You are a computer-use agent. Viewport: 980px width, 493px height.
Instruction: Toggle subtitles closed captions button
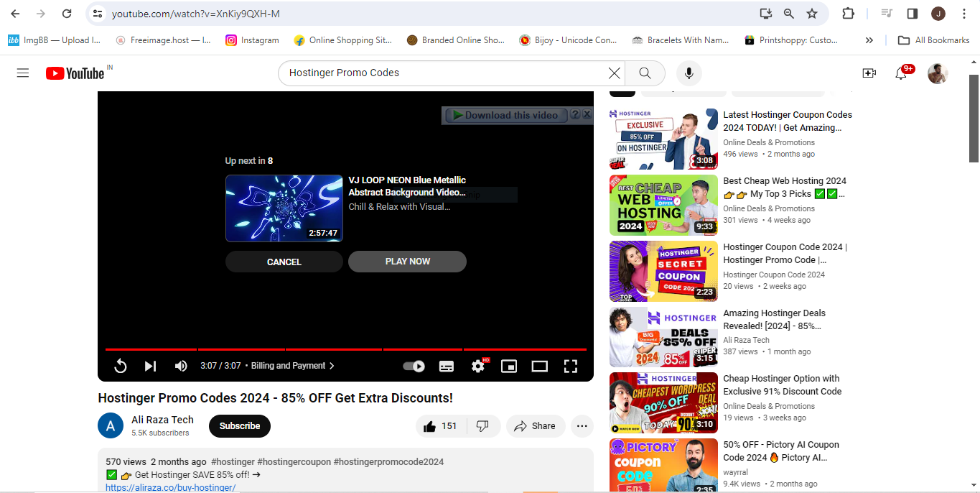[x=447, y=367]
